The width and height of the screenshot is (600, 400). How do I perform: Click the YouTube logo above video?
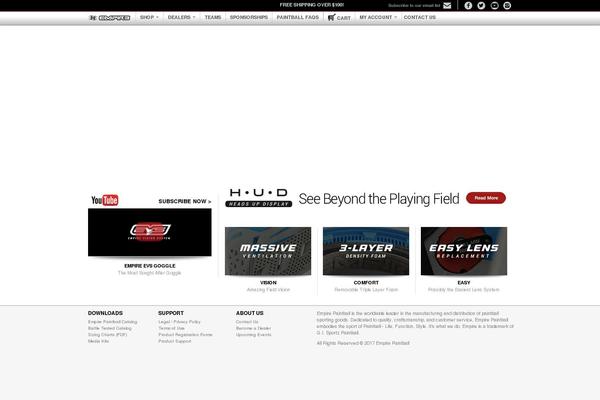tap(105, 200)
